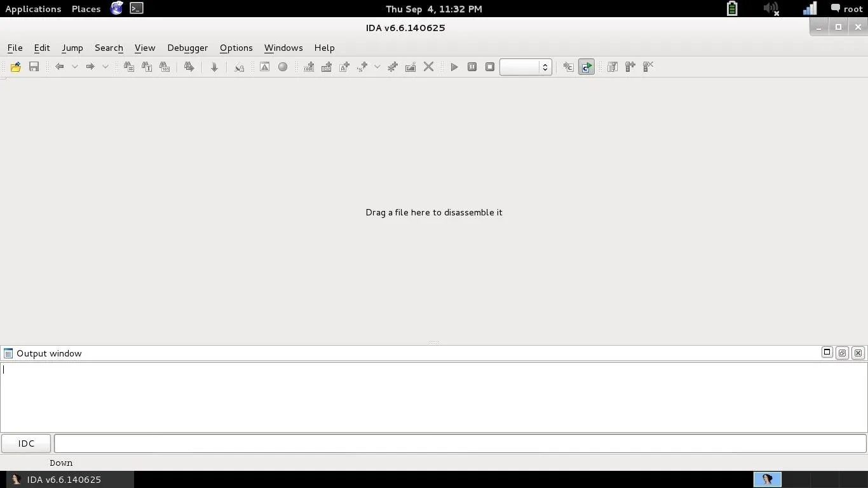
Task: Launch the web browser globe icon
Action: click(x=117, y=8)
